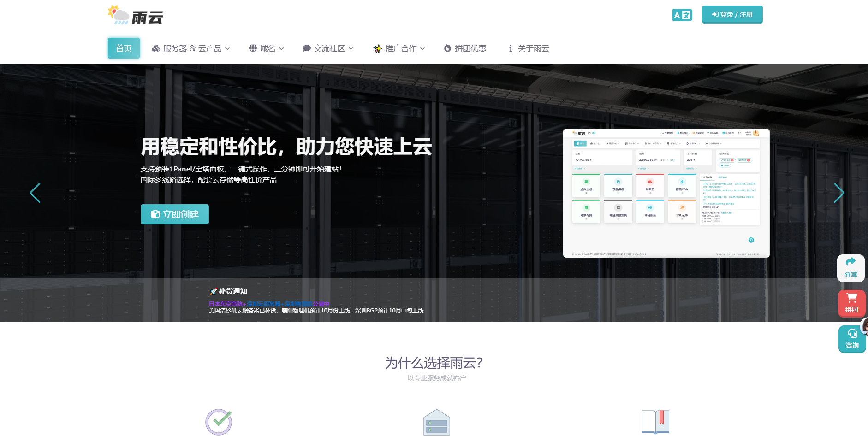Click the green checkmark feature icon
This screenshot has width=868, height=436.
point(219,421)
